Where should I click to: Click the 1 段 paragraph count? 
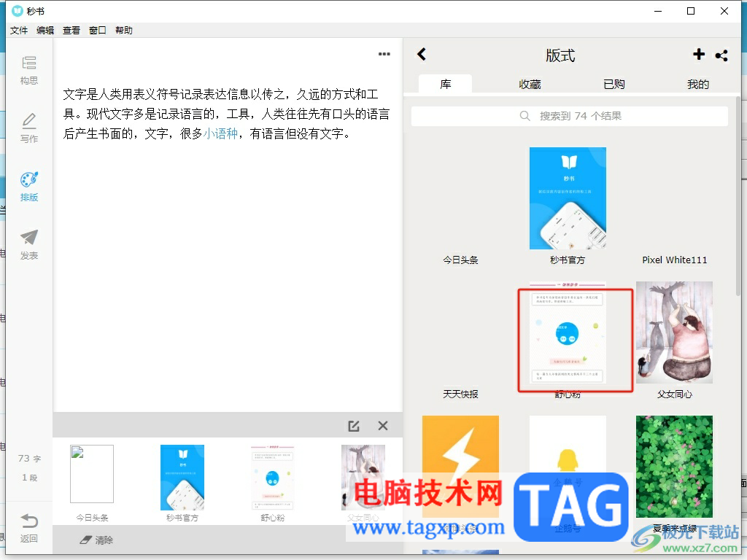tap(29, 478)
